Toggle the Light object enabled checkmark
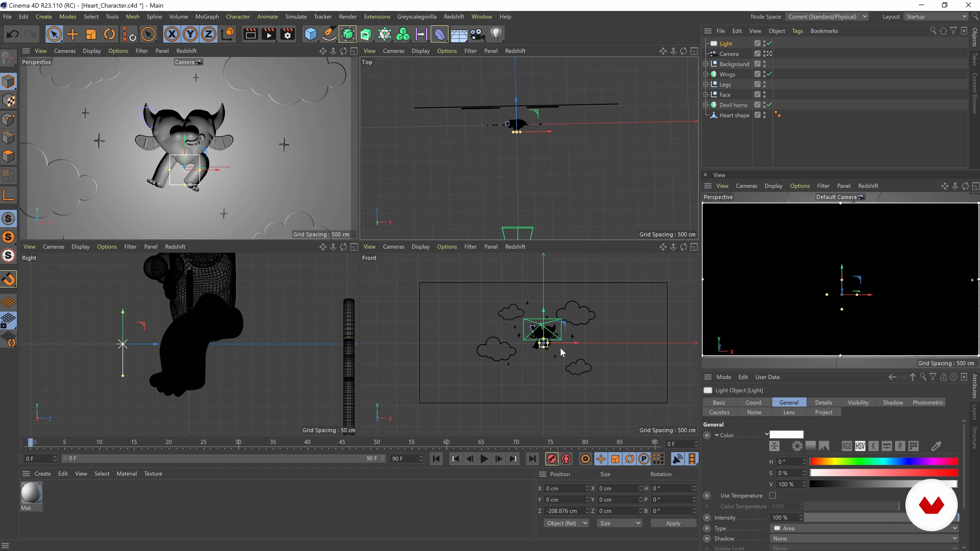 (x=769, y=43)
